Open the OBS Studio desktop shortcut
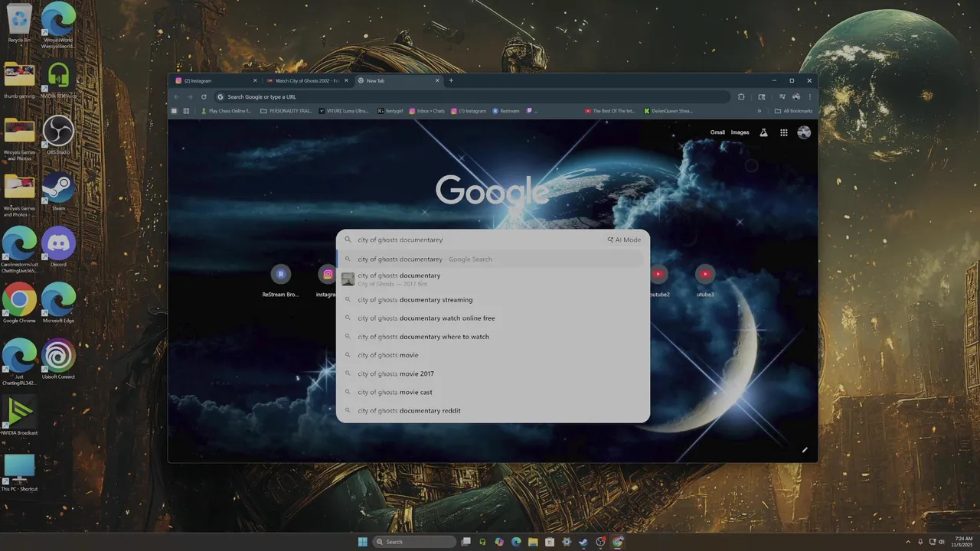Screen dimensions: 980x551 (58, 135)
